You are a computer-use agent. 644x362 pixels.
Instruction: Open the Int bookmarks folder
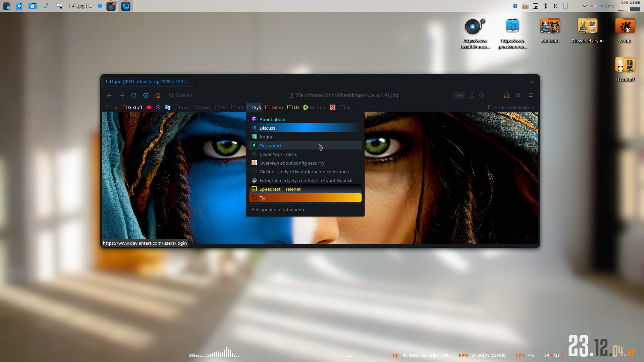237,107
